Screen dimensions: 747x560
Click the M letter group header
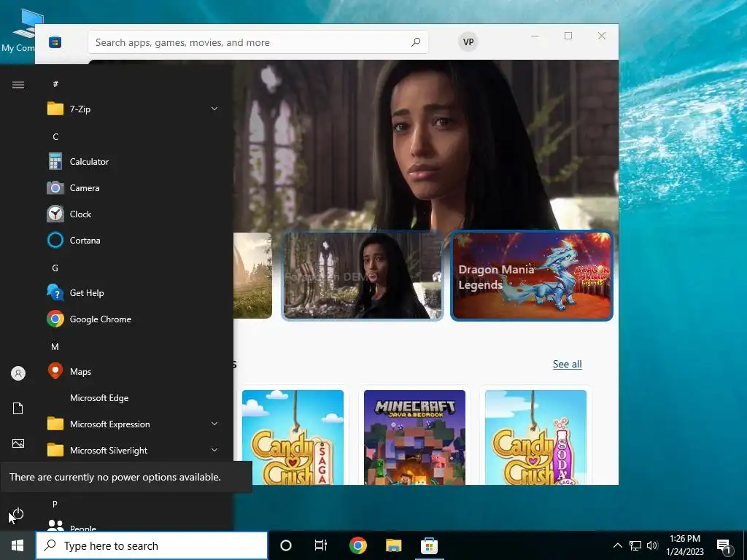55,346
